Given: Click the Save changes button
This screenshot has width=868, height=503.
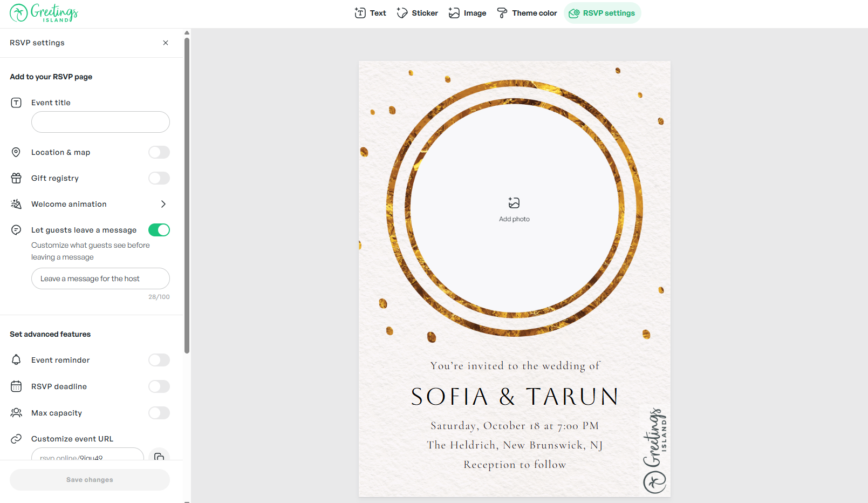Looking at the screenshot, I should [89, 479].
